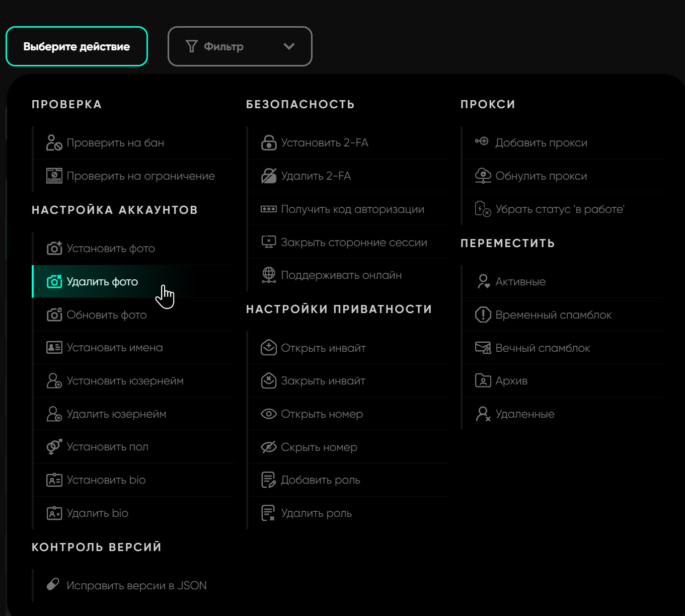Viewport: 685px width, 616px height.
Task: Expand the Фильтр dropdown chevron
Action: [x=289, y=46]
